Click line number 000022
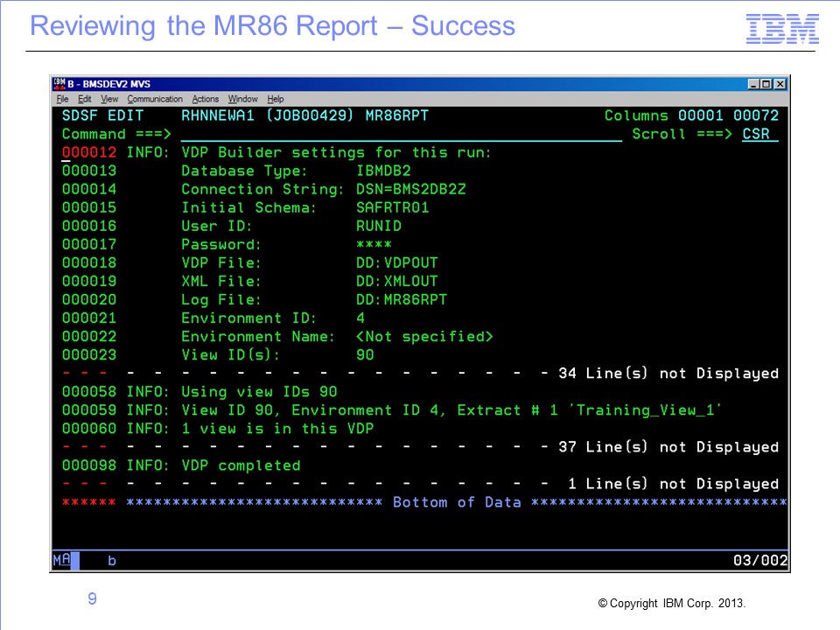The height and width of the screenshot is (630, 840). click(x=89, y=336)
